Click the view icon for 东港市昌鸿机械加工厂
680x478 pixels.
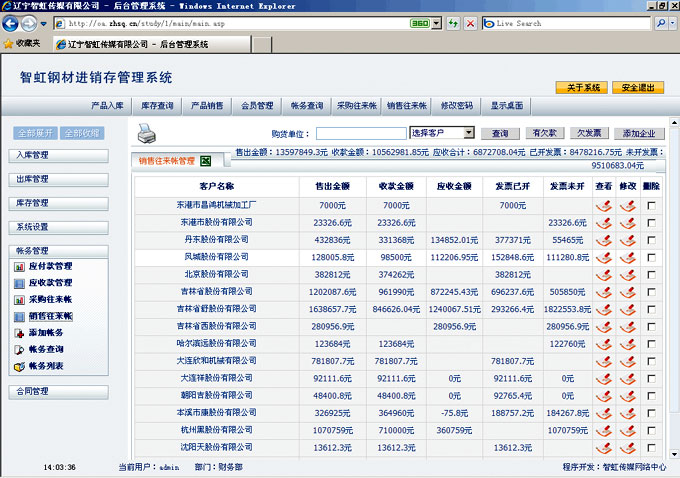tap(603, 205)
